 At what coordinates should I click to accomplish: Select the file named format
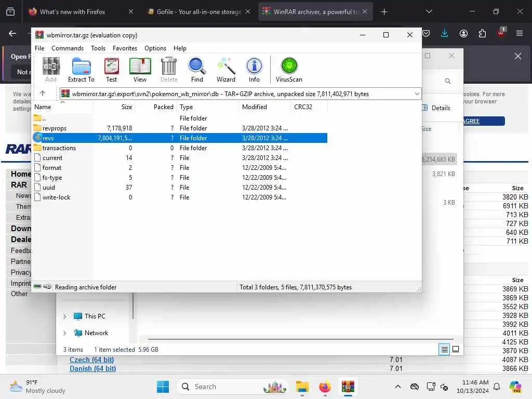180,168
